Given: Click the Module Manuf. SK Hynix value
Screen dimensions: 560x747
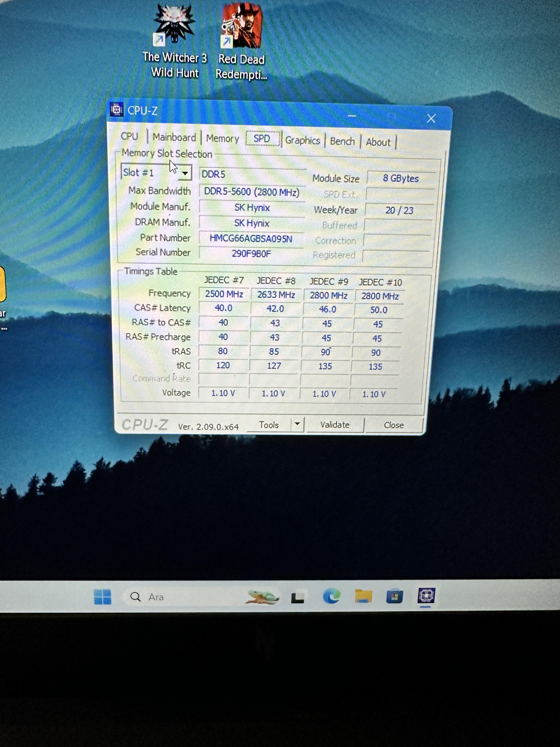Looking at the screenshot, I should 252,208.
